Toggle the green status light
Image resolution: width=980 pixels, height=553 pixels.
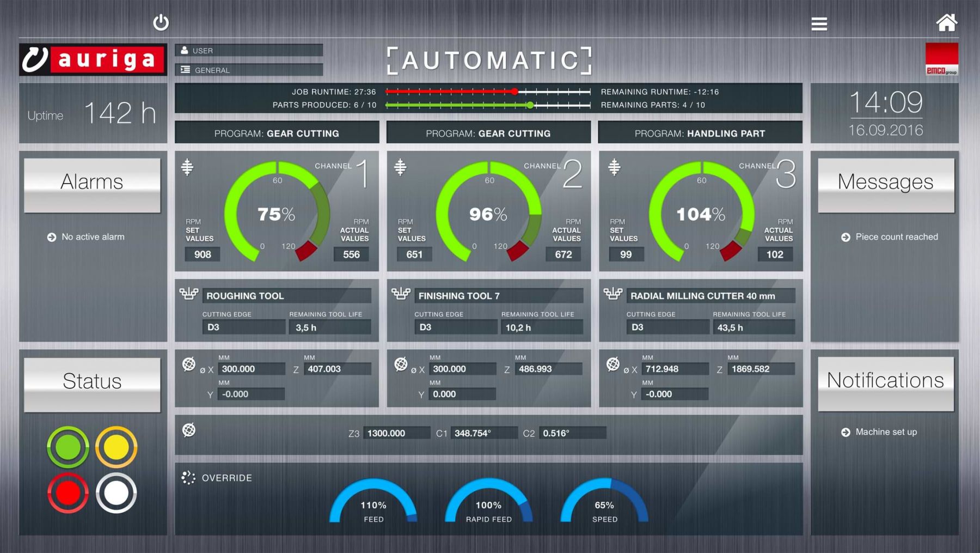(x=68, y=447)
